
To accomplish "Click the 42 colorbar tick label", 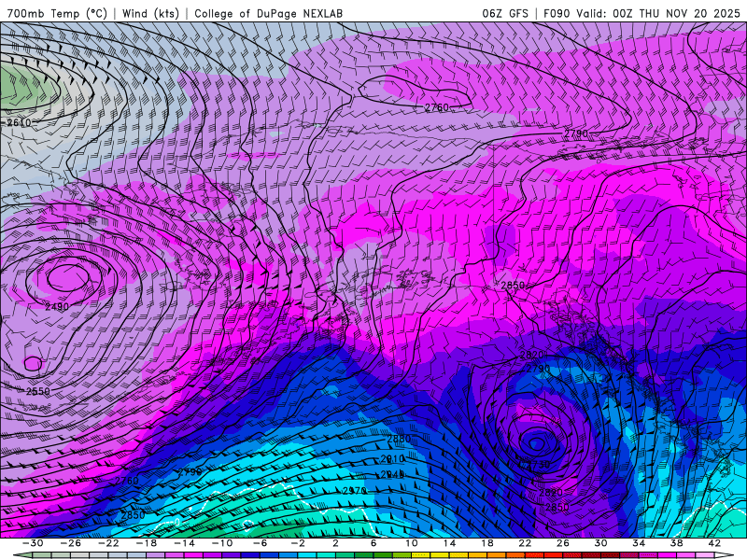I will pyautogui.click(x=714, y=543).
